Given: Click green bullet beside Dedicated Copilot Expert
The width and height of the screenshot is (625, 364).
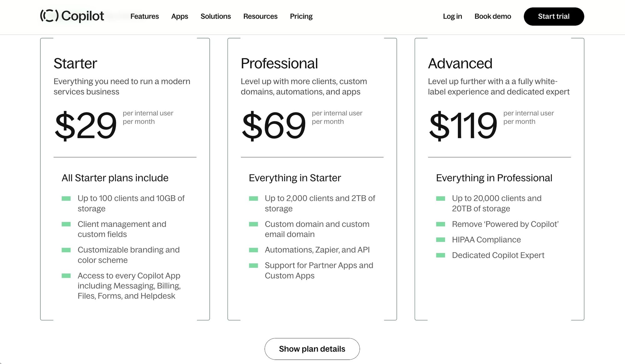Looking at the screenshot, I should [441, 255].
